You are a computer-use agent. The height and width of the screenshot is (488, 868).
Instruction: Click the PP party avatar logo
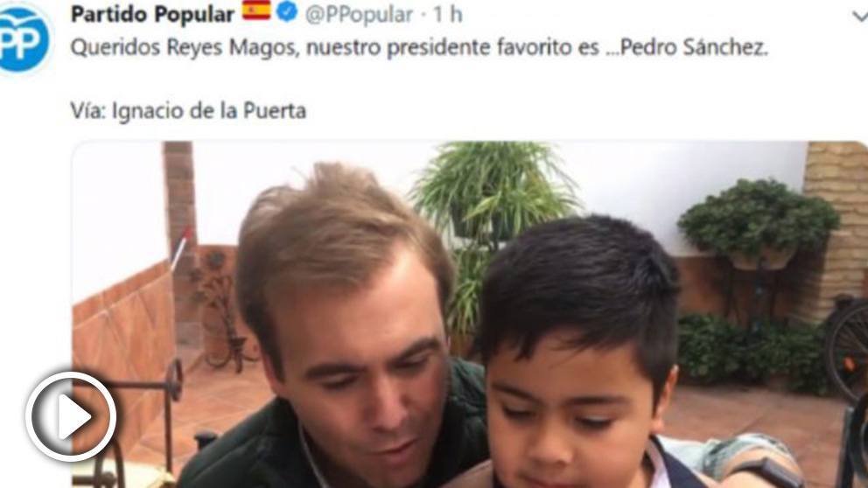[x=24, y=38]
